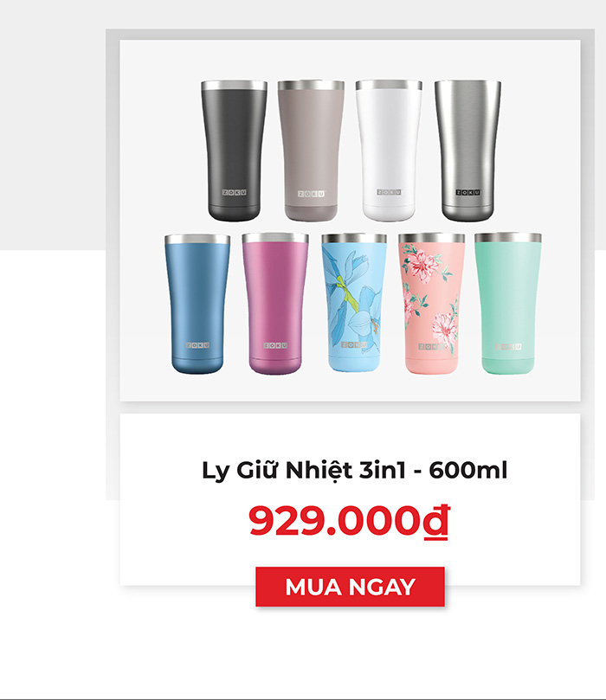Screen dimensions: 606x700
Task: Select the solid blue tumbler
Action: coord(197,304)
